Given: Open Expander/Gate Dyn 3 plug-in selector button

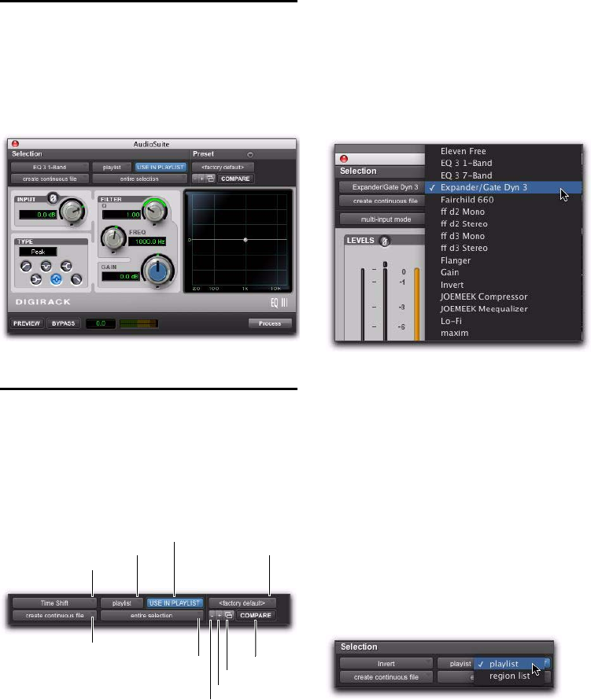Looking at the screenshot, I should [382, 187].
